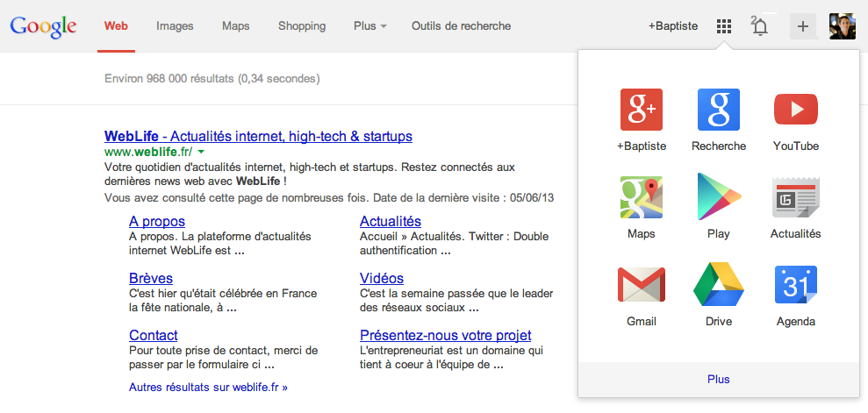The width and height of the screenshot is (868, 413).
Task: Open the Brèves sitelink
Action: pos(151,278)
